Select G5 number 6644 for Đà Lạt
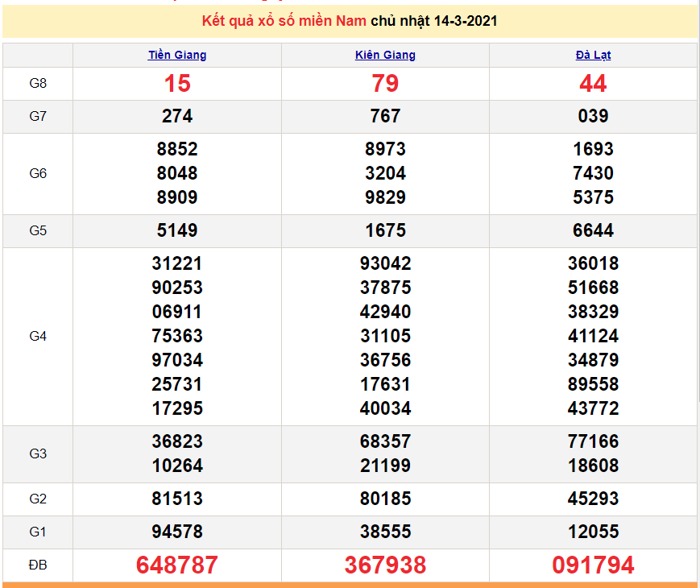 [x=593, y=230]
